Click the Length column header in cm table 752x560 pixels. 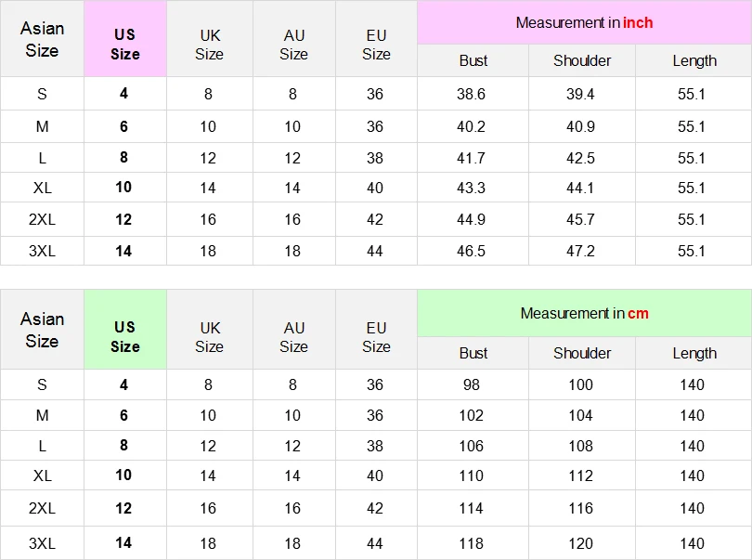(694, 353)
